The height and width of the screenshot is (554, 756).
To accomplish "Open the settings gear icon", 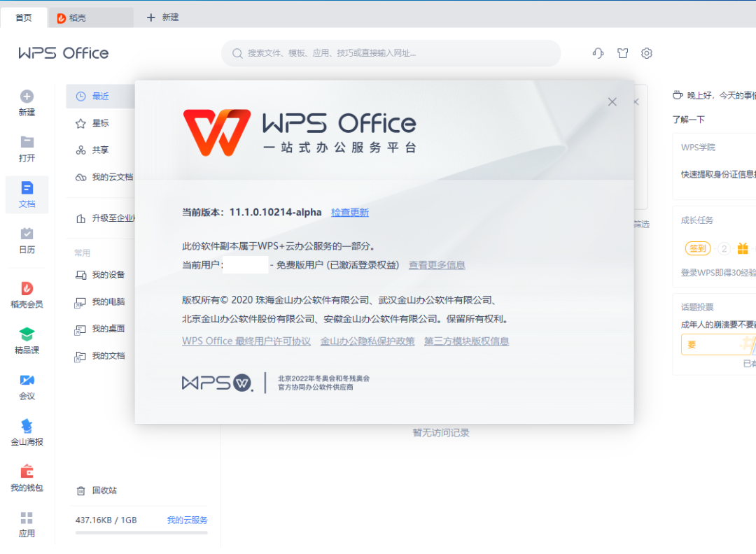I will (x=647, y=53).
